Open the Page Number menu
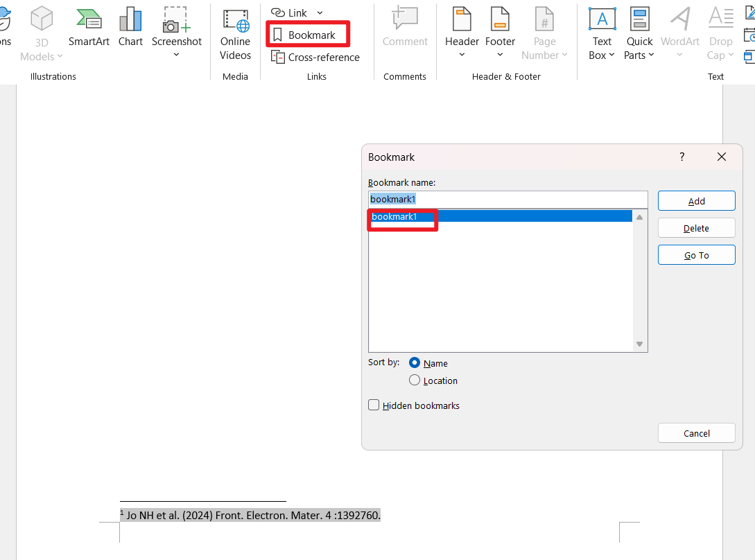The image size is (755, 560). pyautogui.click(x=544, y=34)
